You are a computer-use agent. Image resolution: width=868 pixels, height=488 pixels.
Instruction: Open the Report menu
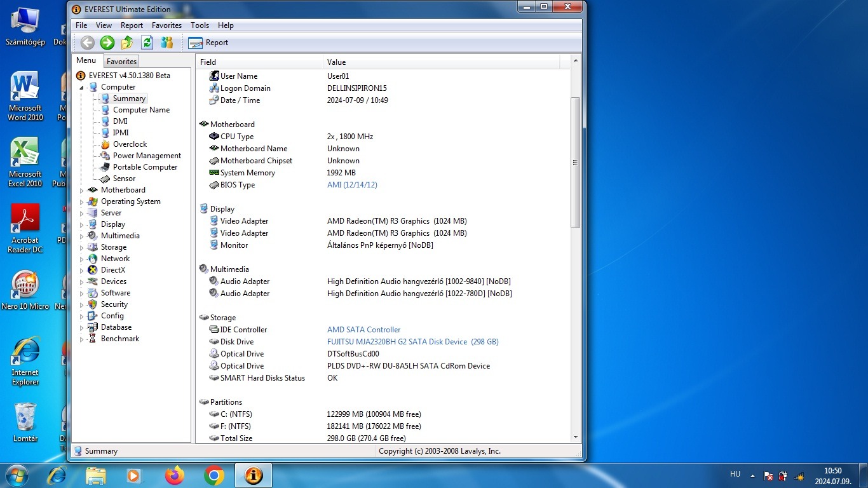tap(132, 25)
